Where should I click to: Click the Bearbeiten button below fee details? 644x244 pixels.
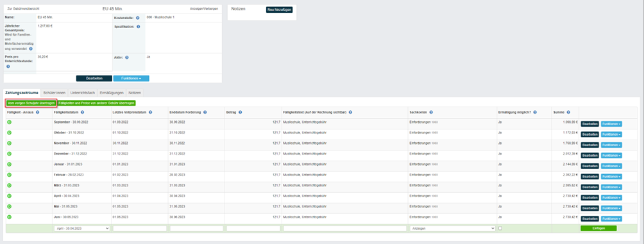coord(94,78)
